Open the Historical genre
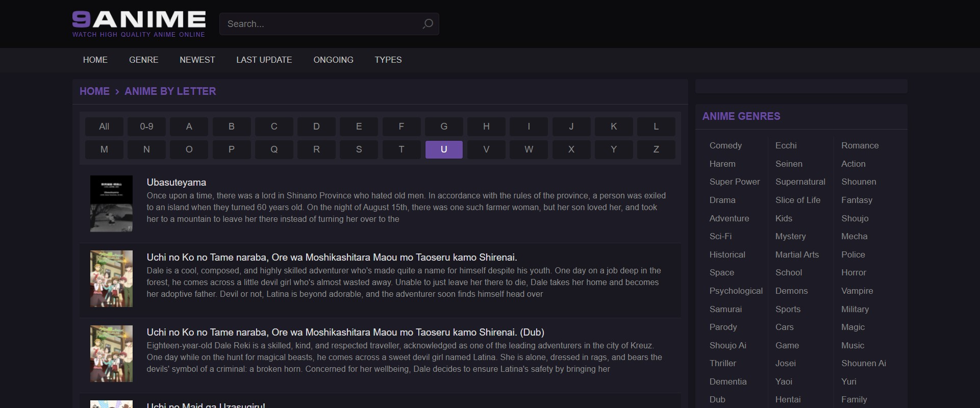 (727, 254)
